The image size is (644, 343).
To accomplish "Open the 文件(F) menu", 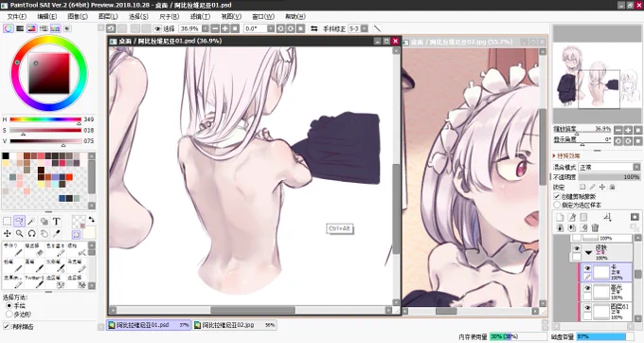I will pos(17,16).
